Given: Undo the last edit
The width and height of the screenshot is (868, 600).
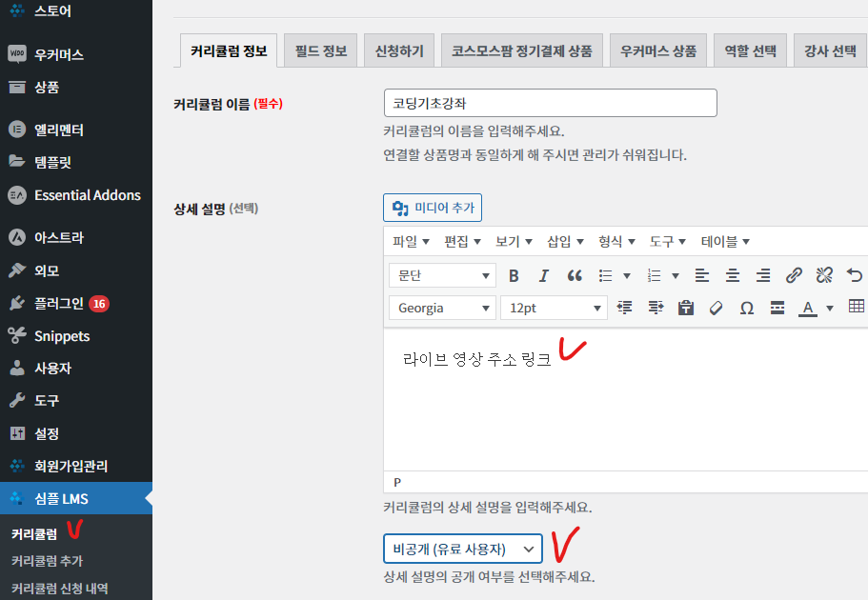Looking at the screenshot, I should pos(855,275).
